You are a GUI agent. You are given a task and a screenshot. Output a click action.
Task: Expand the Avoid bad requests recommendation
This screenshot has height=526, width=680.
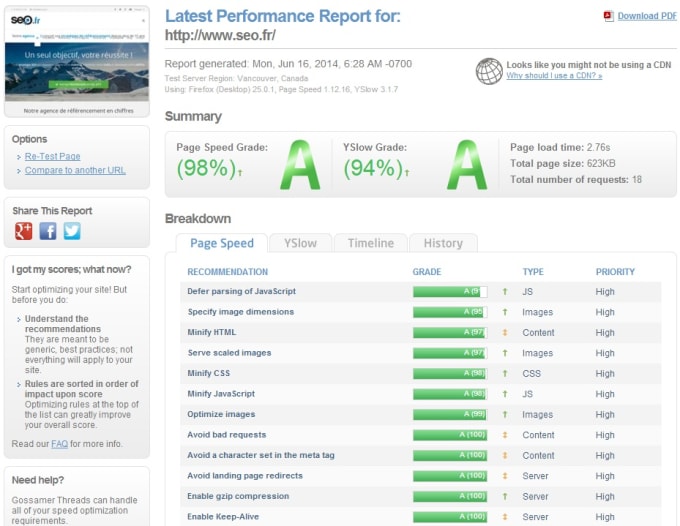pyautogui.click(x=226, y=435)
